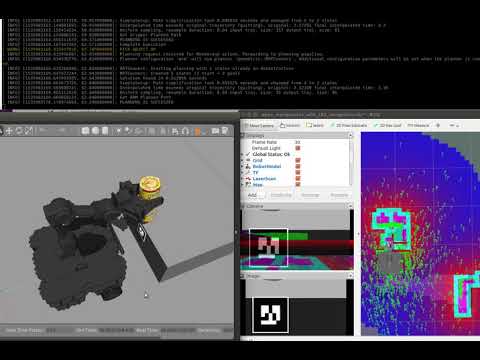Viewport: 480px width, 360px height.
Task: Insert a box shape in Gazebo
Action: pyautogui.click(x=85, y=131)
